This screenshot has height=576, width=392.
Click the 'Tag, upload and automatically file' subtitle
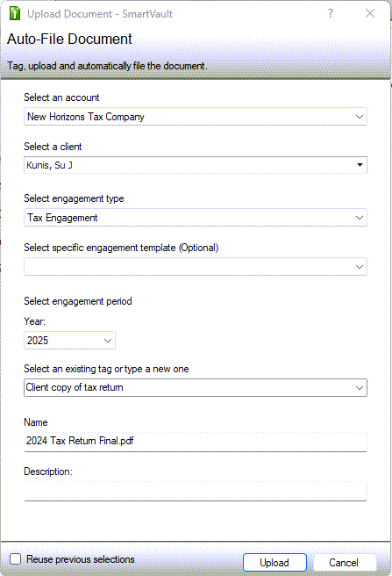pos(107,66)
